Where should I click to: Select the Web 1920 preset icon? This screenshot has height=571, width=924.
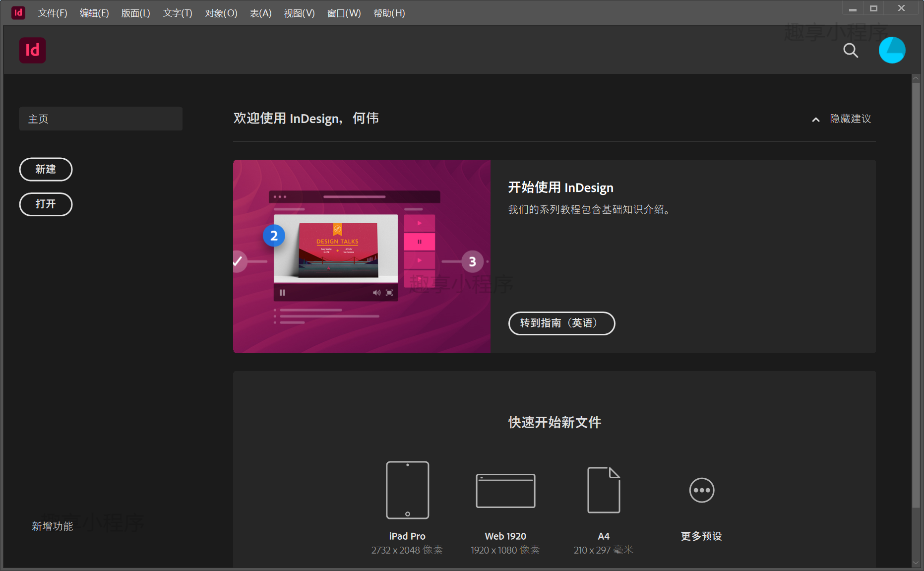click(x=505, y=491)
